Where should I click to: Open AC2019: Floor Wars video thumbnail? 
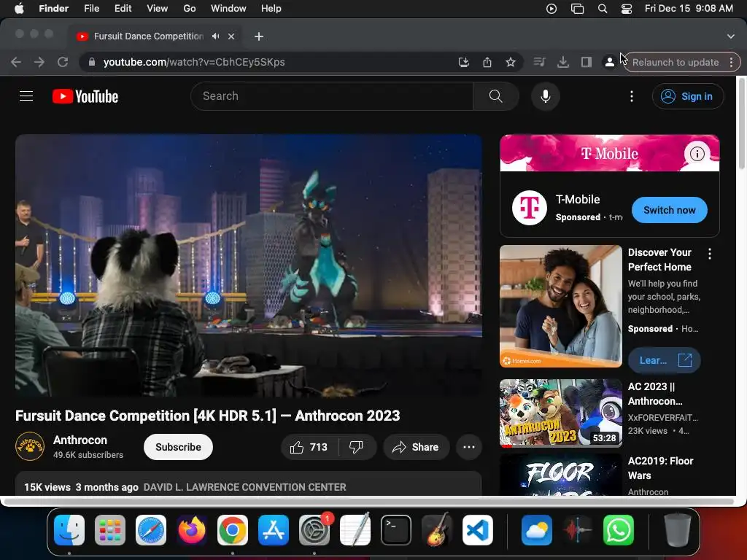[x=561, y=475]
